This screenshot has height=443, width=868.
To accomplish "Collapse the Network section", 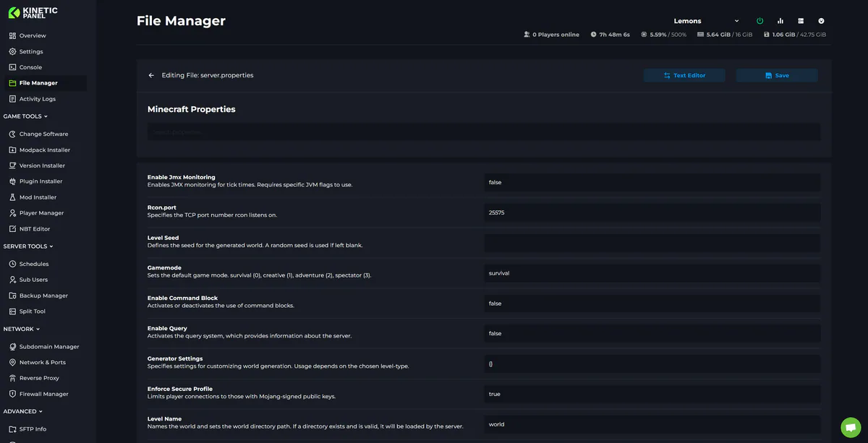I will [x=22, y=329].
